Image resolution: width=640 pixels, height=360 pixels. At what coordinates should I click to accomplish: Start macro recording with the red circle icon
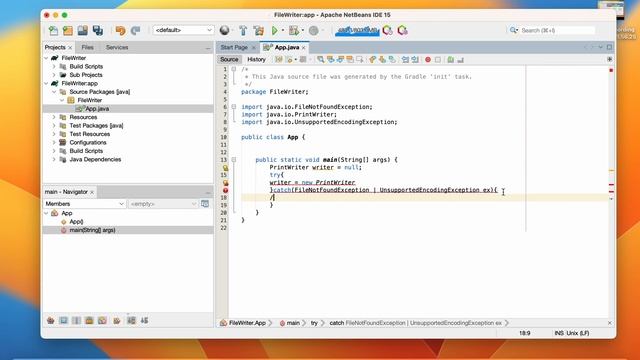point(428,60)
